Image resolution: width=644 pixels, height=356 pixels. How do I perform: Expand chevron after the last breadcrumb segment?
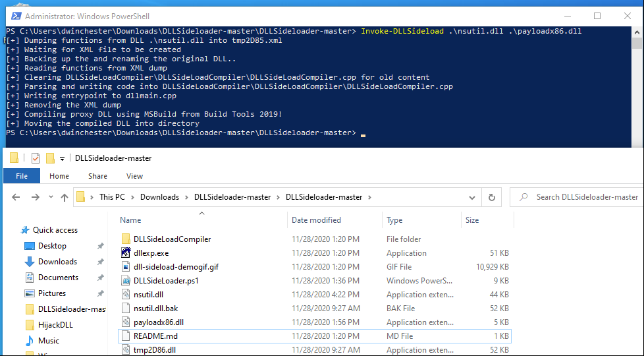click(369, 197)
